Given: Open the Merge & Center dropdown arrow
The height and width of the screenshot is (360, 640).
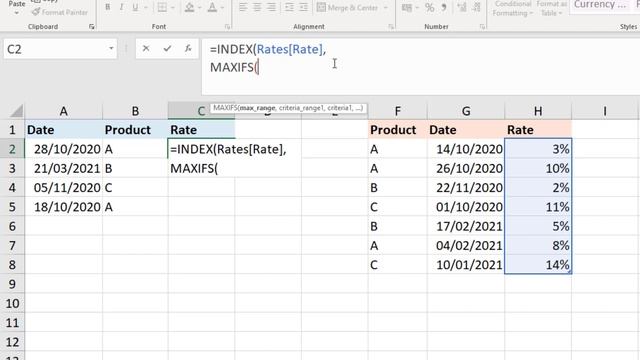Looking at the screenshot, I should pos(385,7).
